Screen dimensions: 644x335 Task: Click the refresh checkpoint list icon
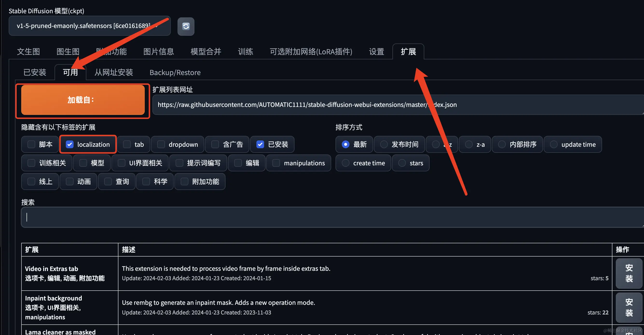(x=186, y=26)
